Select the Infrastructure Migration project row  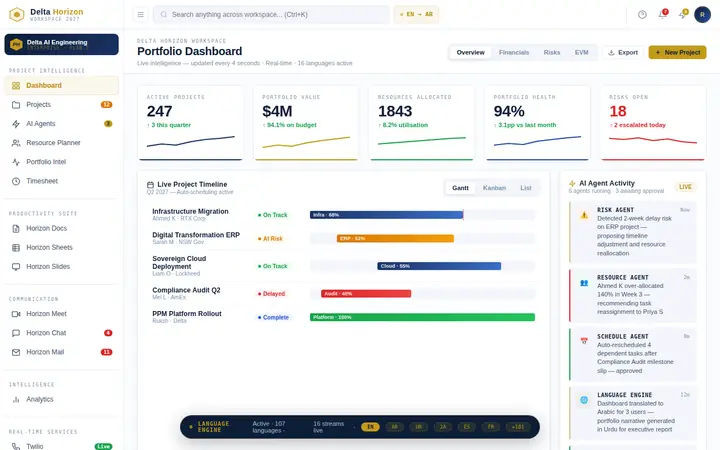341,214
